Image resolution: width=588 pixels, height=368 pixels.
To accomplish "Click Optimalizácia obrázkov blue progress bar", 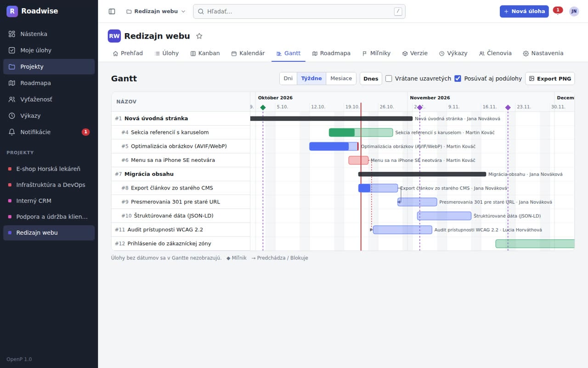I will [x=334, y=146].
